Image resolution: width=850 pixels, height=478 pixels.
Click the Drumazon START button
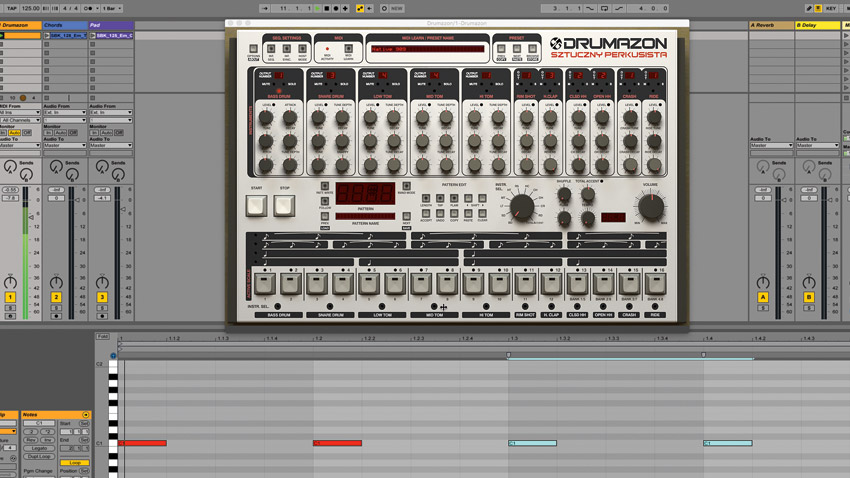point(256,206)
